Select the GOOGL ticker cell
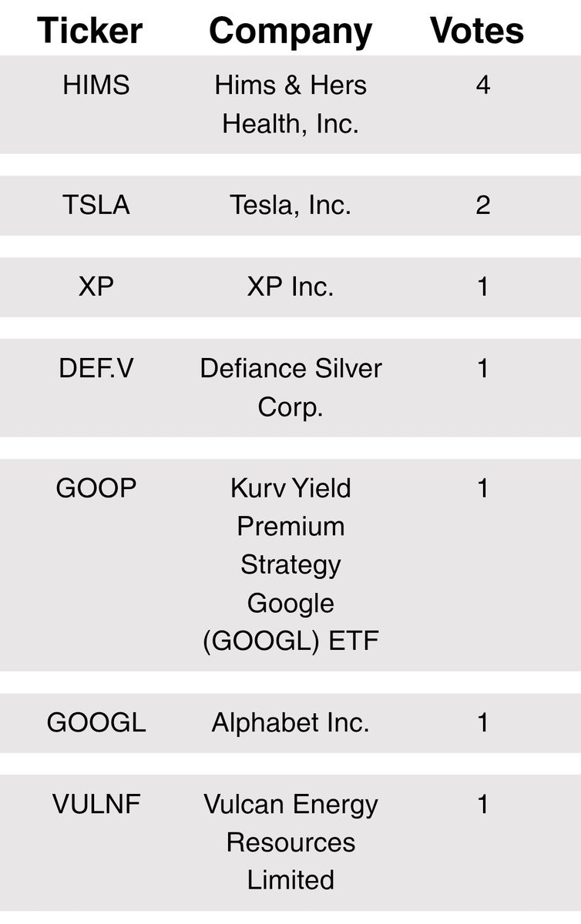Viewport: 581px width, 924px height. click(96, 723)
